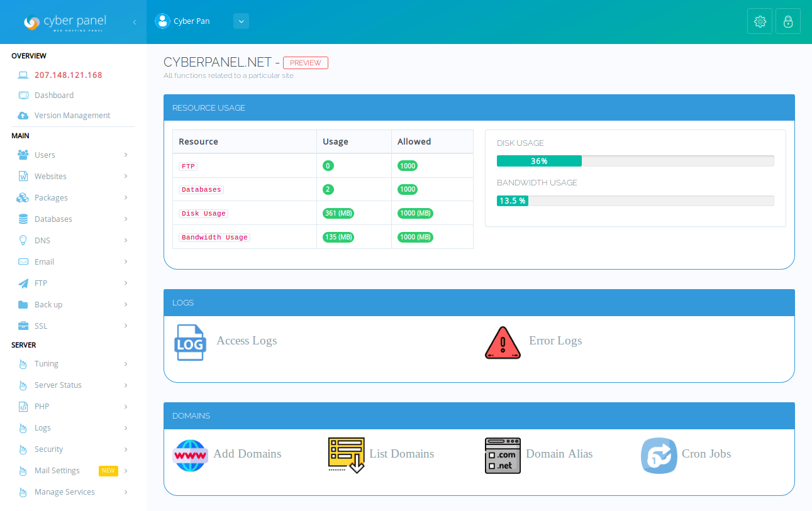Open the Error Logs warning icon

click(x=503, y=343)
